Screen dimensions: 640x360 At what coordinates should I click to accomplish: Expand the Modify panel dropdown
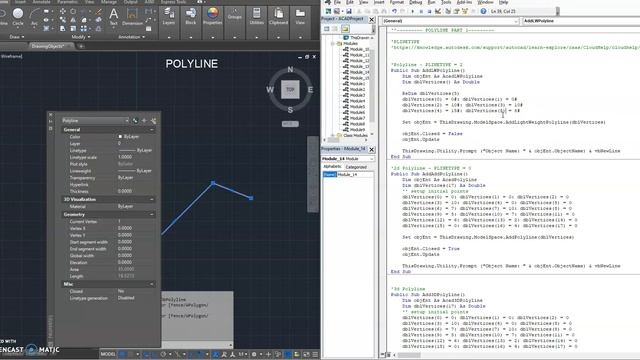pyautogui.click(x=80, y=37)
